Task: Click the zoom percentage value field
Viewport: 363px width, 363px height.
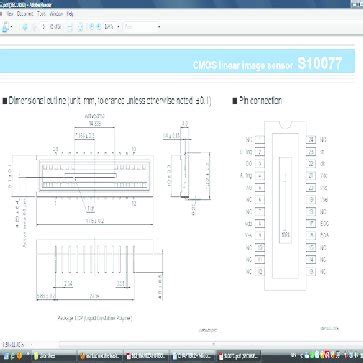Action: (x=109, y=27)
